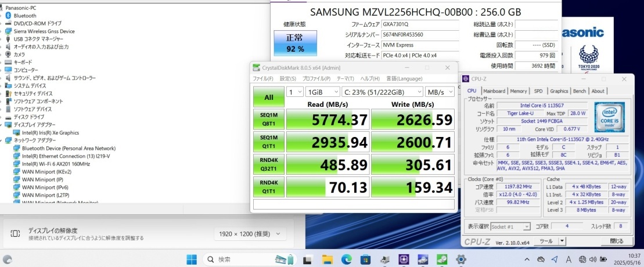The height and width of the screenshot is (267, 644).
Task: Expand the システム デバイス node arrow
Action: point(1,86)
